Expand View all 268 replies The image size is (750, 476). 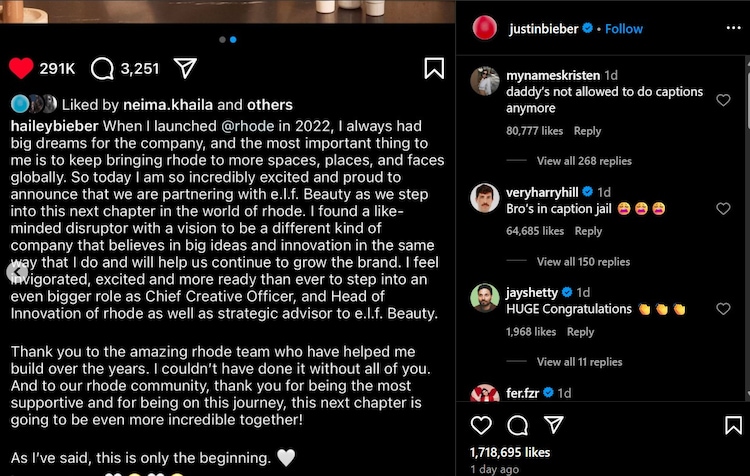584,161
